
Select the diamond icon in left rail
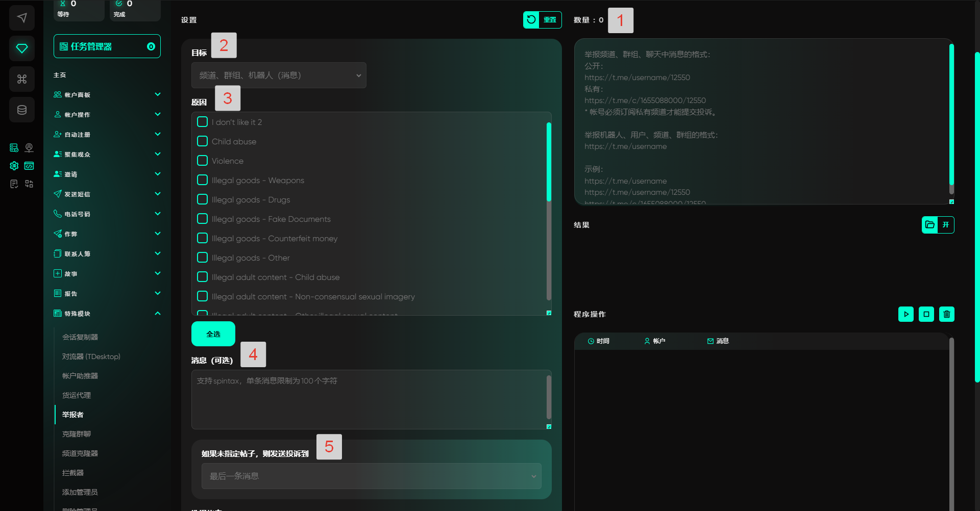click(x=22, y=48)
